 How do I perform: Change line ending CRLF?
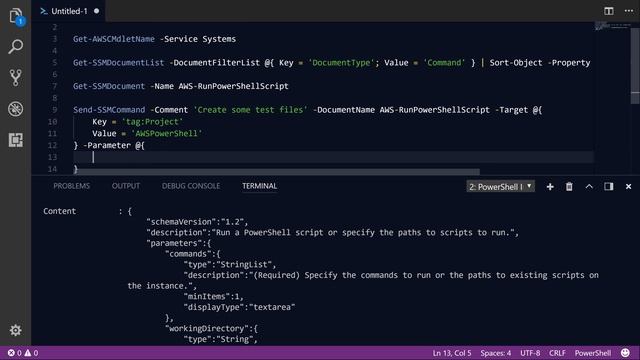(x=557, y=353)
